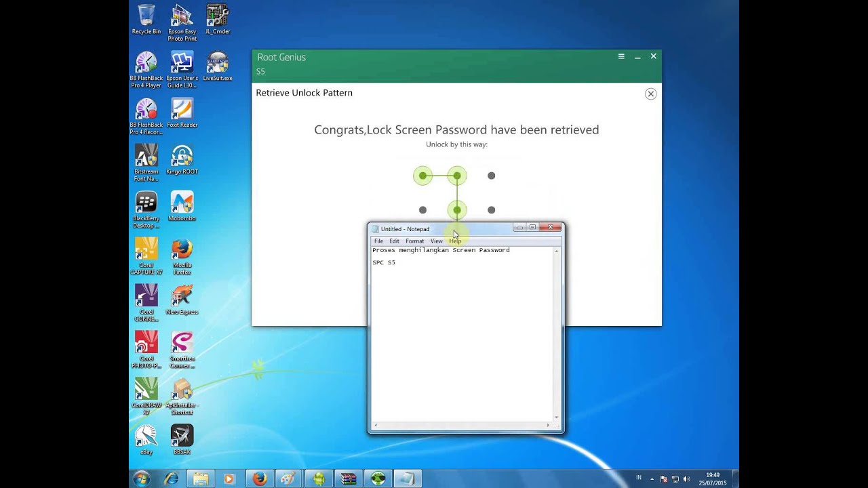Launch BBSAK desktop icon
This screenshot has width=868, height=488.
pos(182,441)
